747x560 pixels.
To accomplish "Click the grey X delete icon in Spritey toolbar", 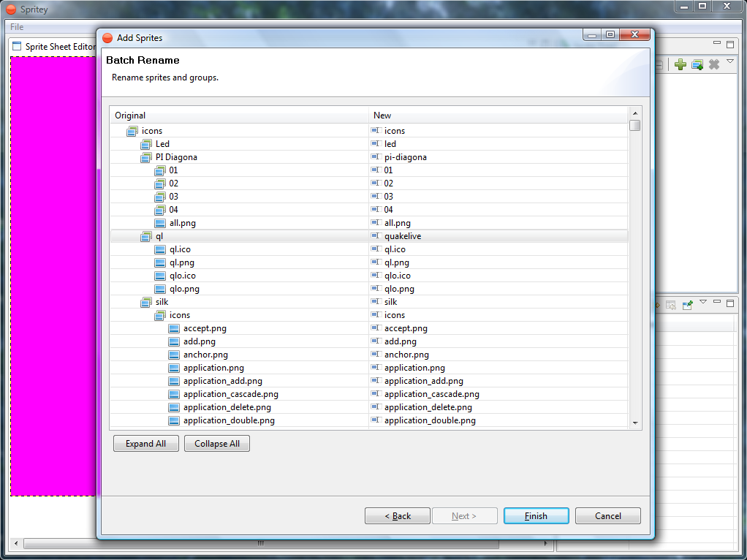I will (x=713, y=64).
